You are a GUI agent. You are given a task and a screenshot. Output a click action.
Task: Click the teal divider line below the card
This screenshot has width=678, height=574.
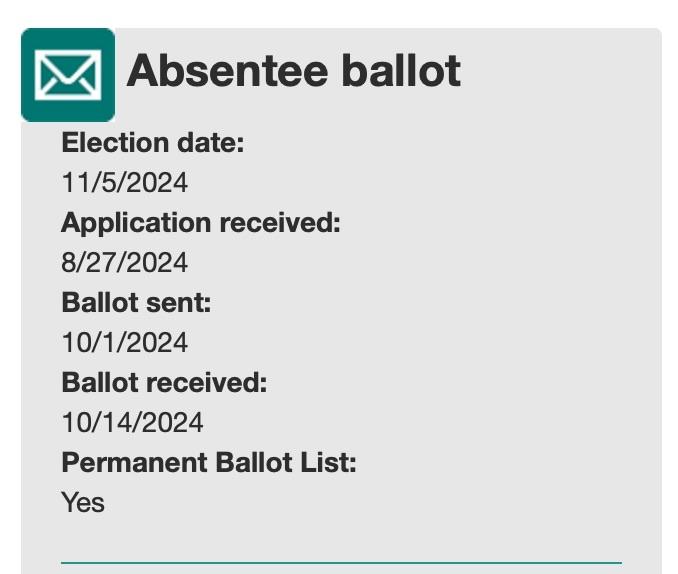pos(341,563)
